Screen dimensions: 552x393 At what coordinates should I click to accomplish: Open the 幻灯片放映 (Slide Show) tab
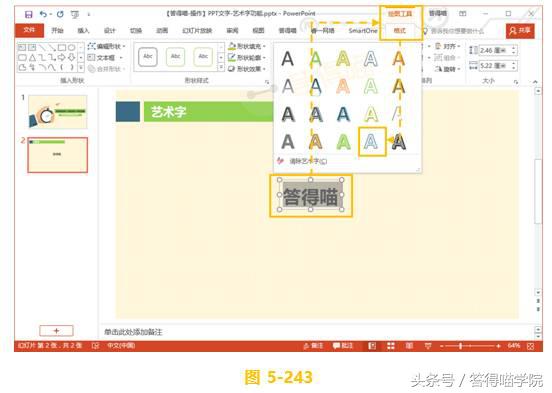(197, 31)
